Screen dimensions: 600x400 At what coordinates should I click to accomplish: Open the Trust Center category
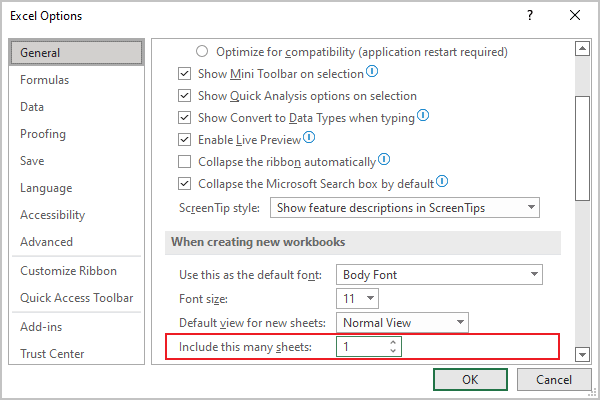click(x=77, y=354)
